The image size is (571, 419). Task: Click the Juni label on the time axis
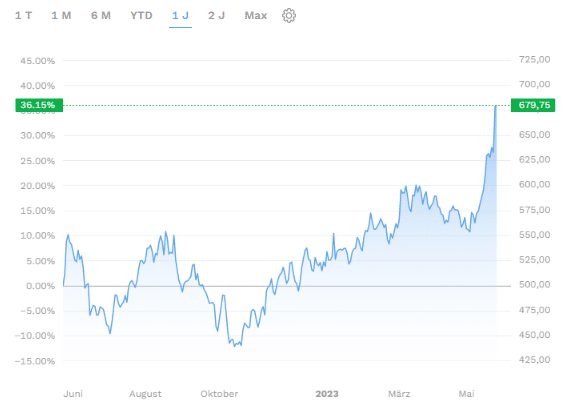pyautogui.click(x=73, y=394)
